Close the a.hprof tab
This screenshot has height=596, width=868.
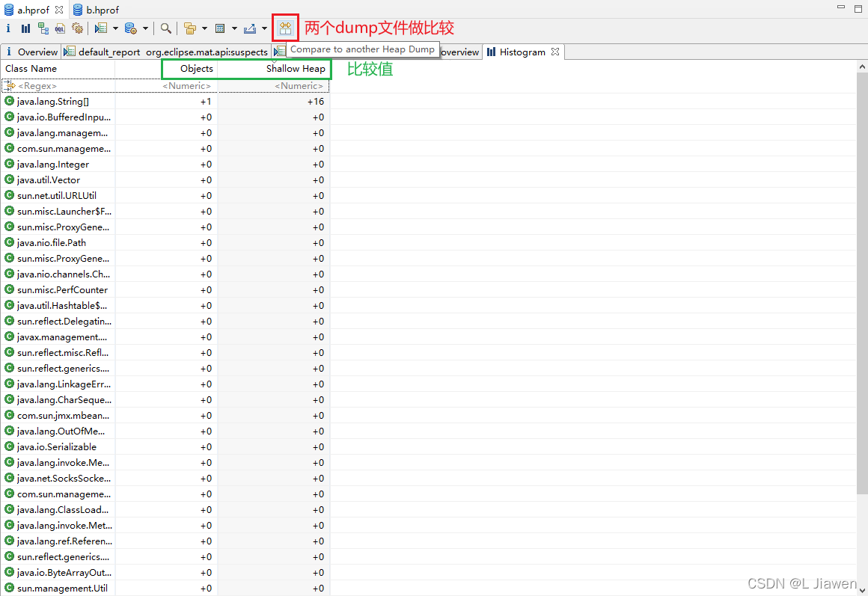(59, 10)
